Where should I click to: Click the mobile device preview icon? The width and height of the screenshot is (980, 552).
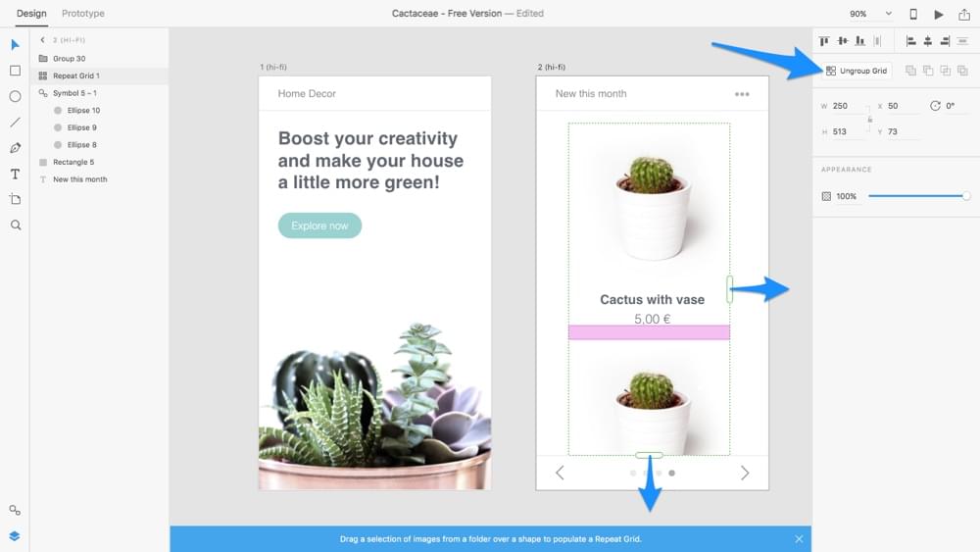pos(913,14)
